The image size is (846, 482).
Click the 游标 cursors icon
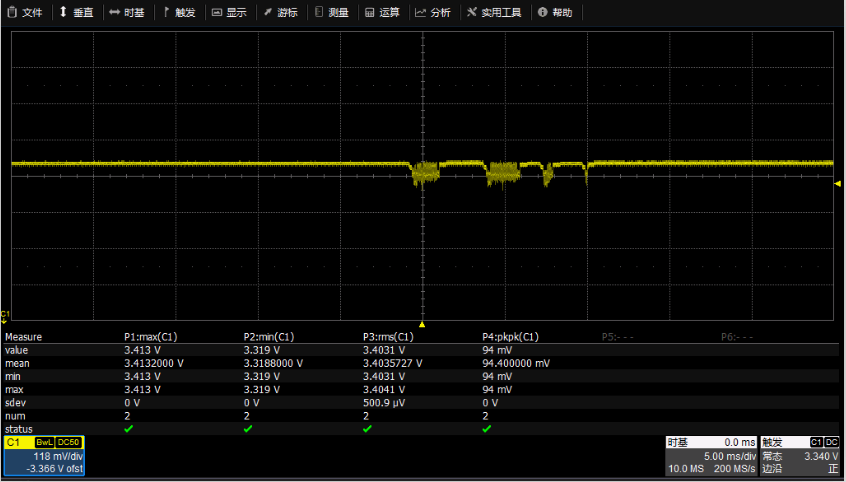click(267, 13)
